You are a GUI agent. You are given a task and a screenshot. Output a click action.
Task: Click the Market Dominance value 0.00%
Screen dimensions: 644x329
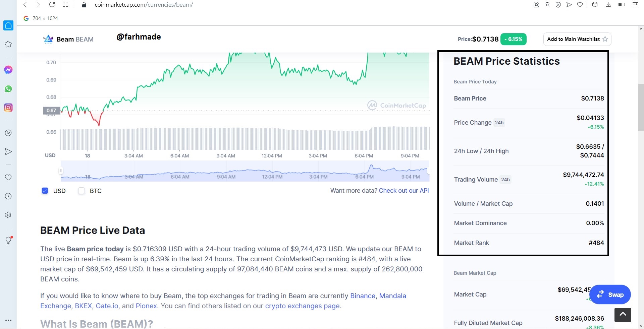point(595,223)
